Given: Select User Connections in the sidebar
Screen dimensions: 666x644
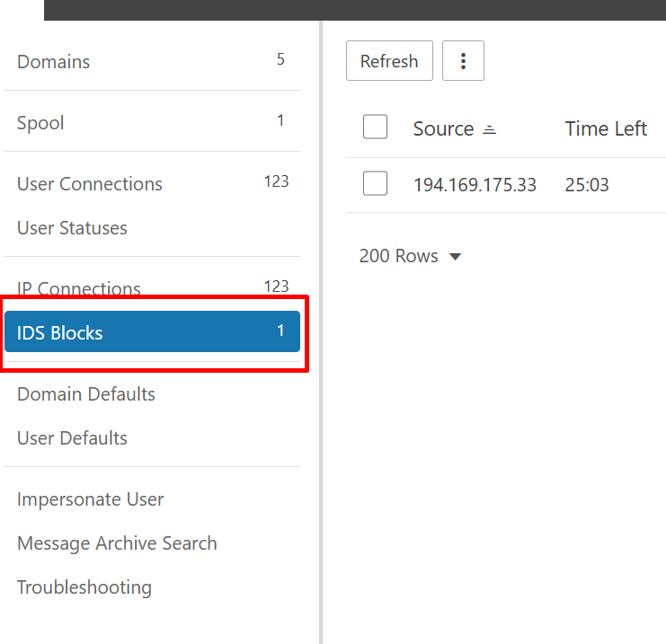Looking at the screenshot, I should [x=90, y=184].
